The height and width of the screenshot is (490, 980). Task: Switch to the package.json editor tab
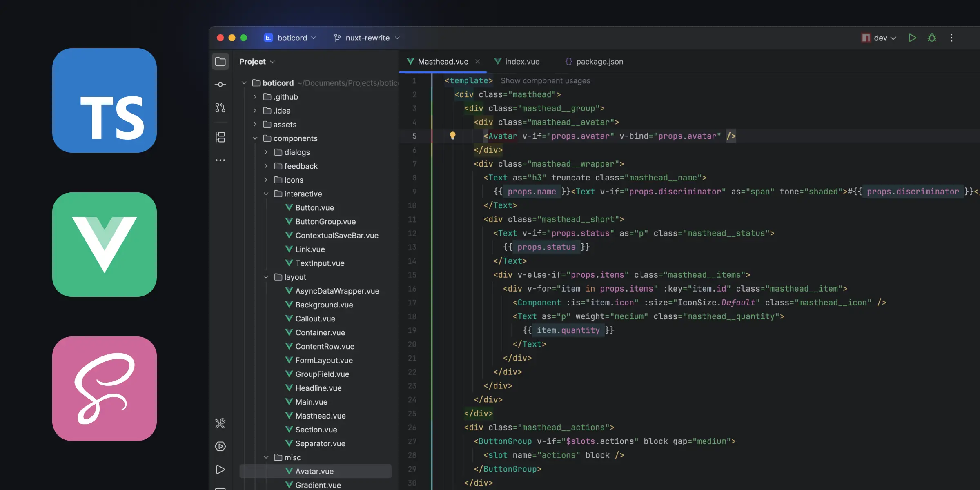[594, 62]
